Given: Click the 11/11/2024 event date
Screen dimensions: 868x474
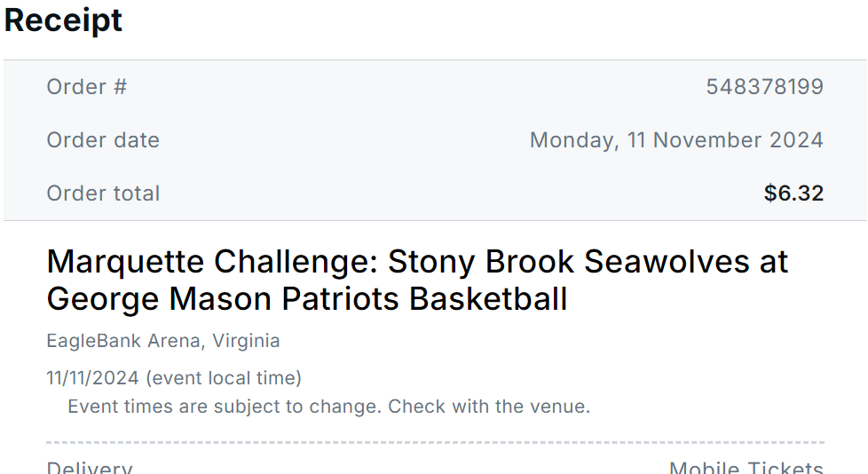Looking at the screenshot, I should [x=92, y=378].
